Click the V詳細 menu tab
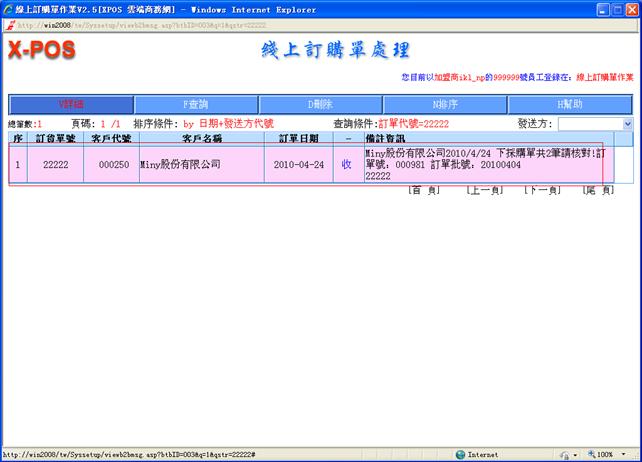The height and width of the screenshot is (462, 642). coord(71,104)
